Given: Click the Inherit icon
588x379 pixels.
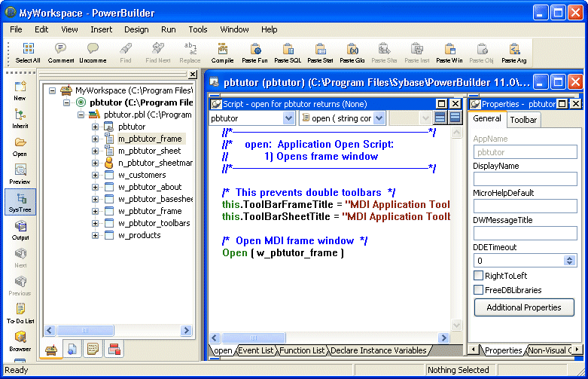Looking at the screenshot, I should click(20, 118).
